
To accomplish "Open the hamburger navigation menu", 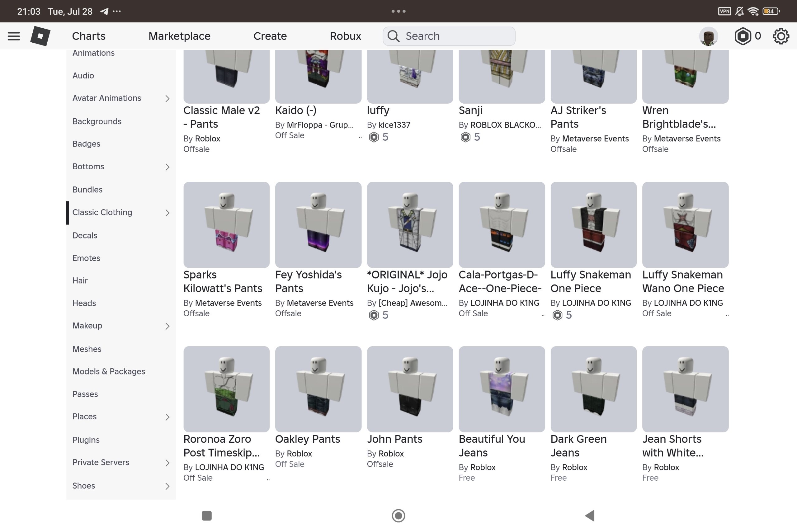I will (14, 36).
